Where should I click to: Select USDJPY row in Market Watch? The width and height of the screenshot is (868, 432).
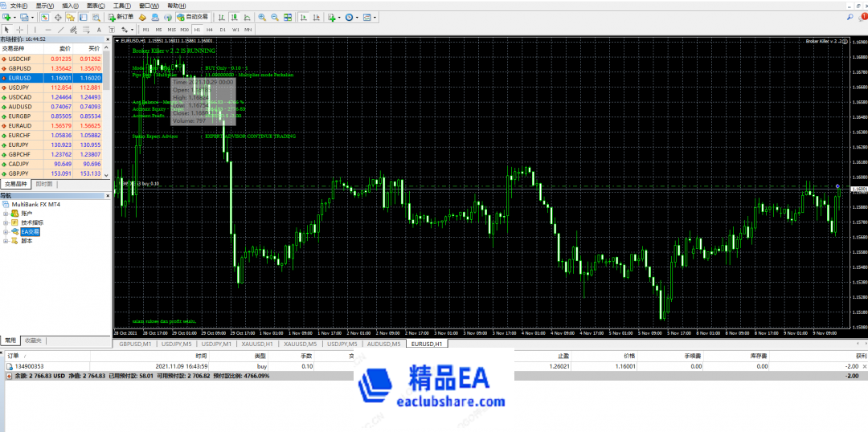click(x=51, y=88)
